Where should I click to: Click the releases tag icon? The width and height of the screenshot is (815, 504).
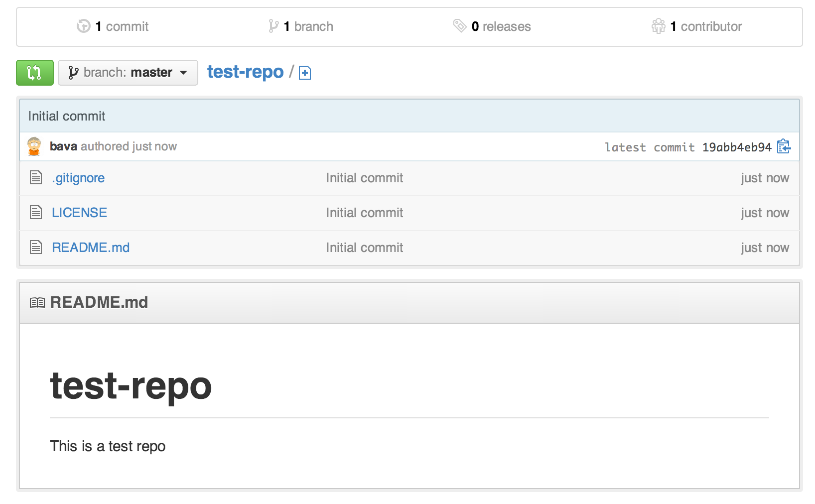(x=459, y=25)
